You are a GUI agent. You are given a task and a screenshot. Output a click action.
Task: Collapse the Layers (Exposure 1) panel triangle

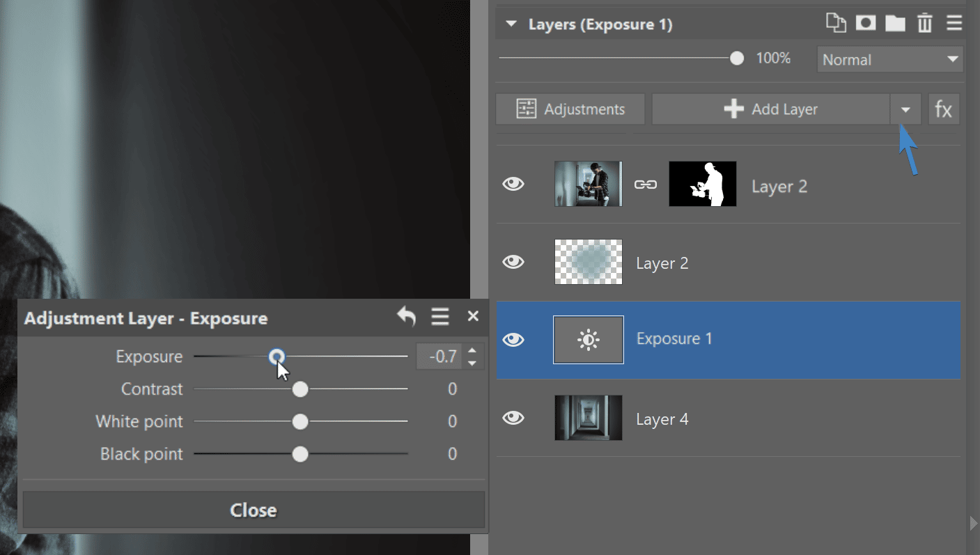(x=512, y=24)
